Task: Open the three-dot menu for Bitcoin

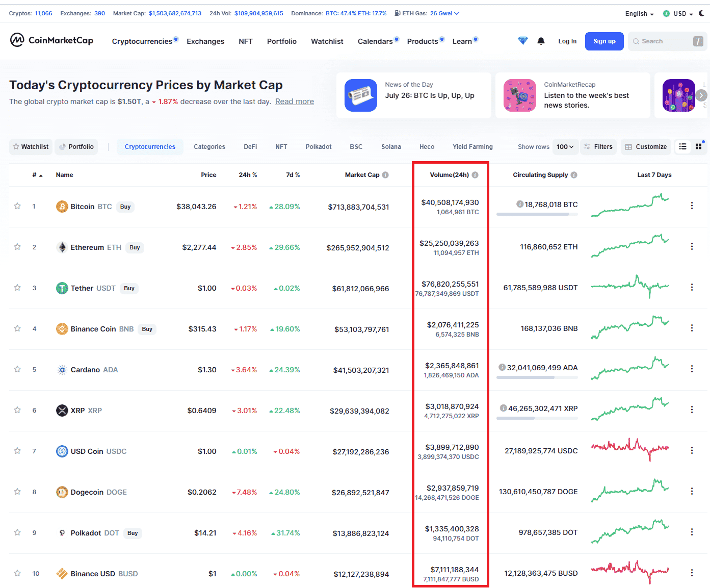Action: (692, 206)
